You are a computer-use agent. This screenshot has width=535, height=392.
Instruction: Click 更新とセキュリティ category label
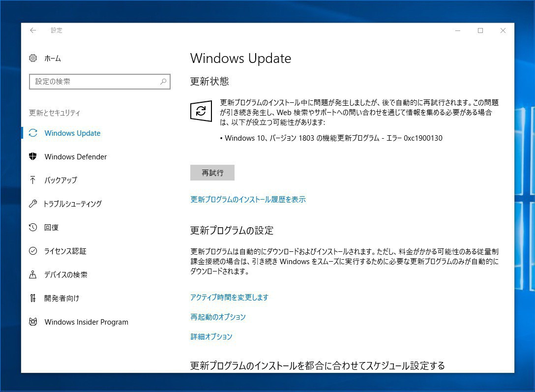coord(54,113)
